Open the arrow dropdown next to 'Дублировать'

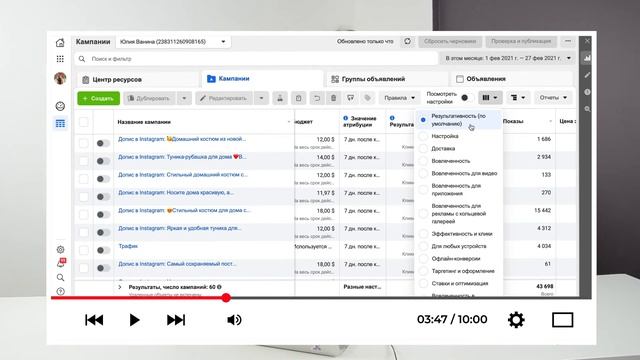click(184, 98)
